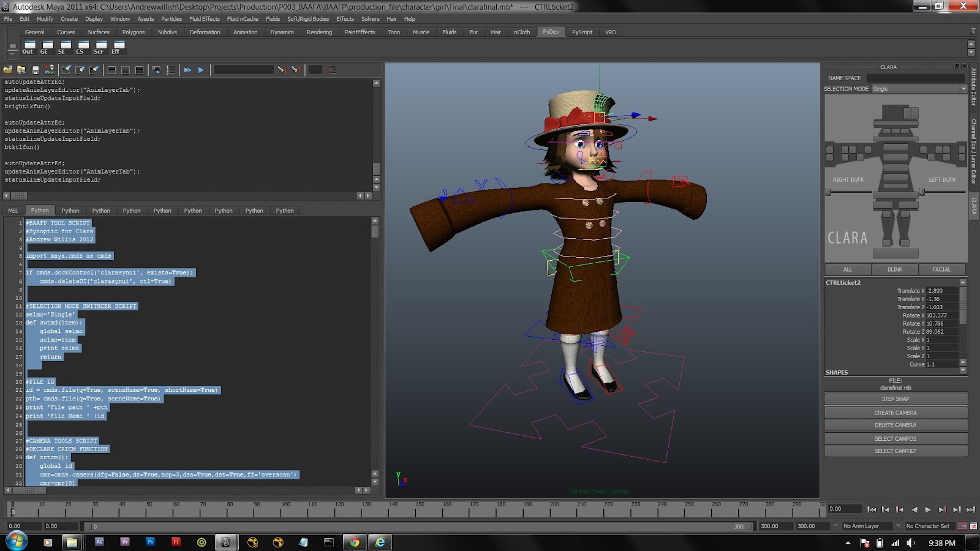The height and width of the screenshot is (551, 980).
Task: Execute the entire script with the double-arrow icon
Action: [x=187, y=69]
